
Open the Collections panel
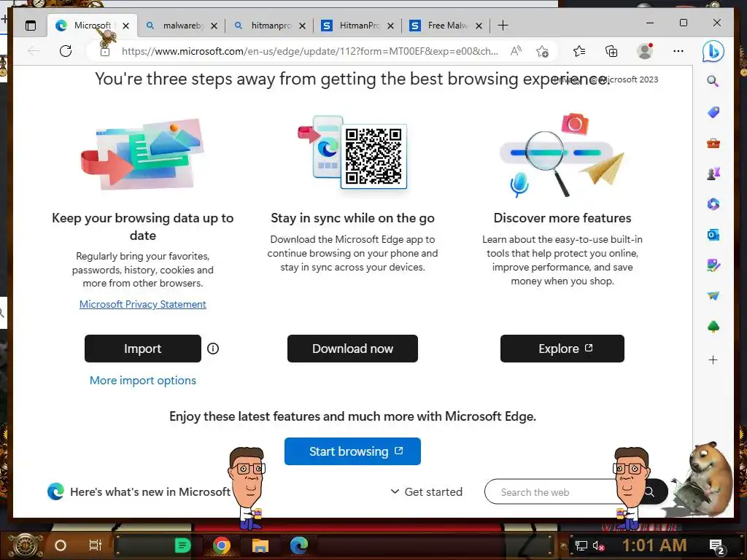pyautogui.click(x=611, y=51)
